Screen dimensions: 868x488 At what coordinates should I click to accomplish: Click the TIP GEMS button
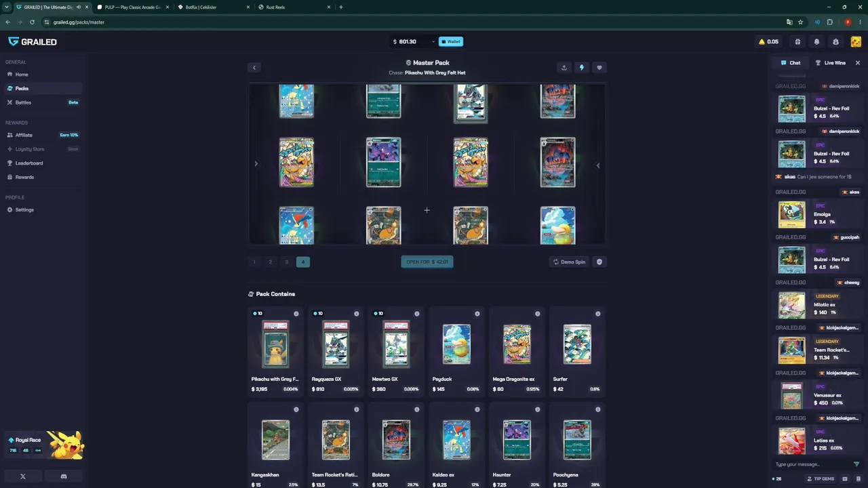pos(821,479)
